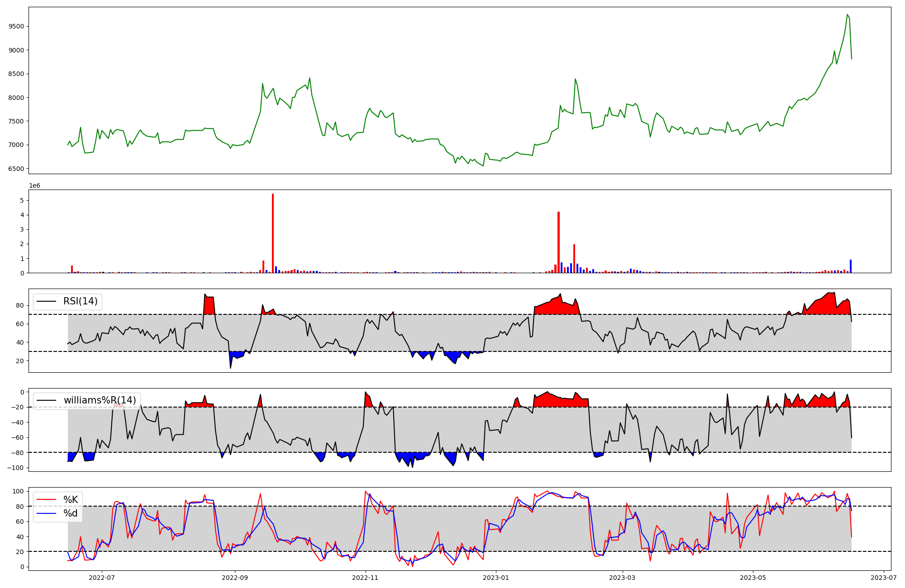Select the %K legend entry
The height and width of the screenshot is (588, 905).
71,500
